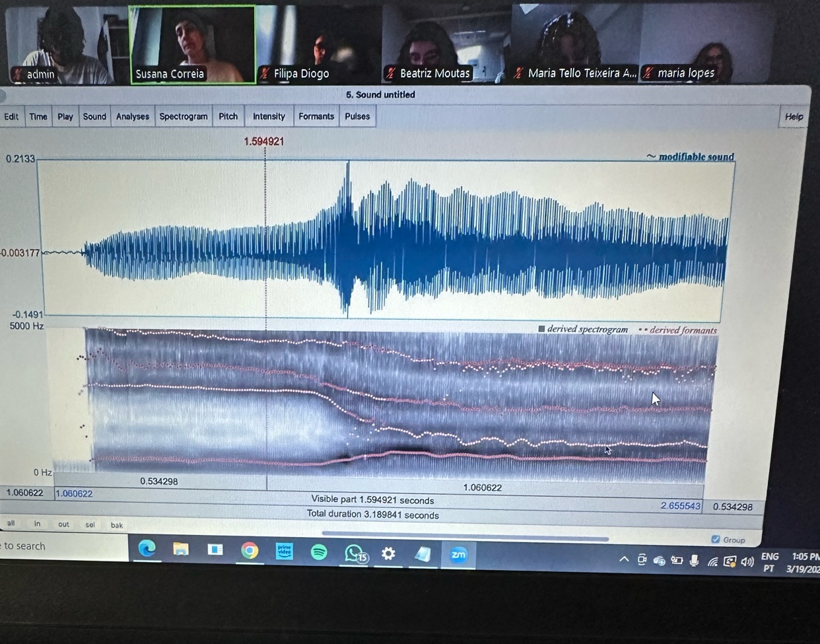820x644 pixels.
Task: Click muted mic icon beside Filipa Diogo
Action: [265, 73]
